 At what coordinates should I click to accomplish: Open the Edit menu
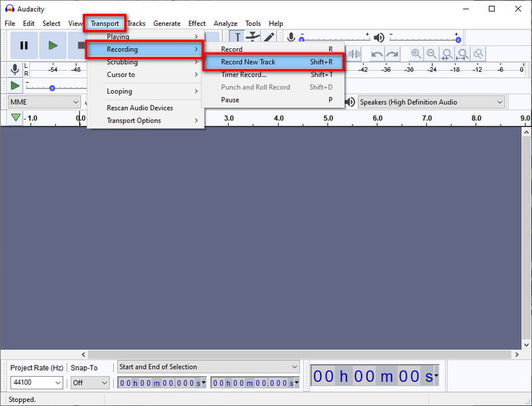[x=29, y=23]
